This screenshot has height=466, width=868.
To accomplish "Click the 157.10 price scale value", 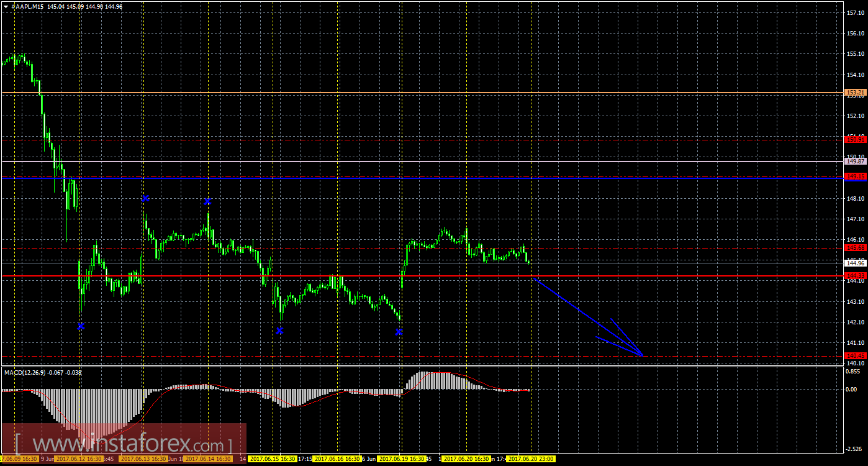I will coord(856,12).
